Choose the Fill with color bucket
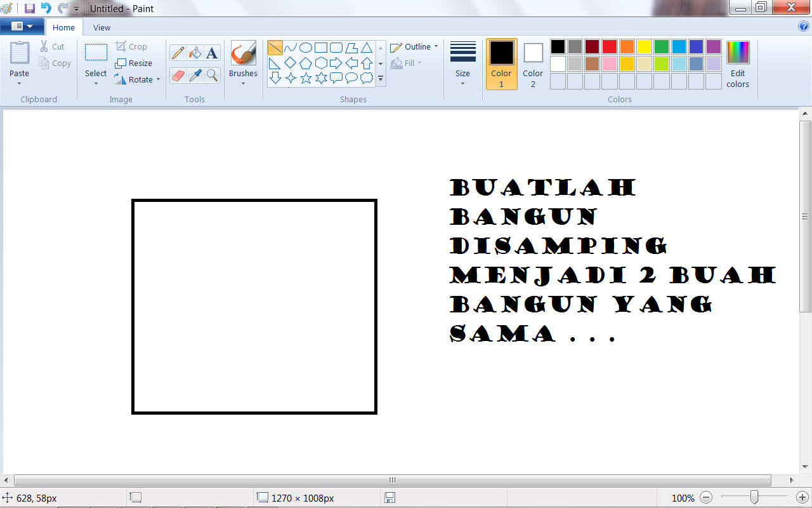Screen dimensions: 812x508 click(x=195, y=53)
